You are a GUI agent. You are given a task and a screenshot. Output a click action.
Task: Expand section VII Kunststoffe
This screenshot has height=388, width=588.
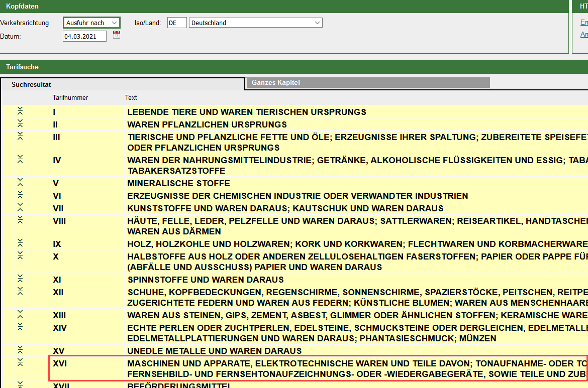(20, 207)
